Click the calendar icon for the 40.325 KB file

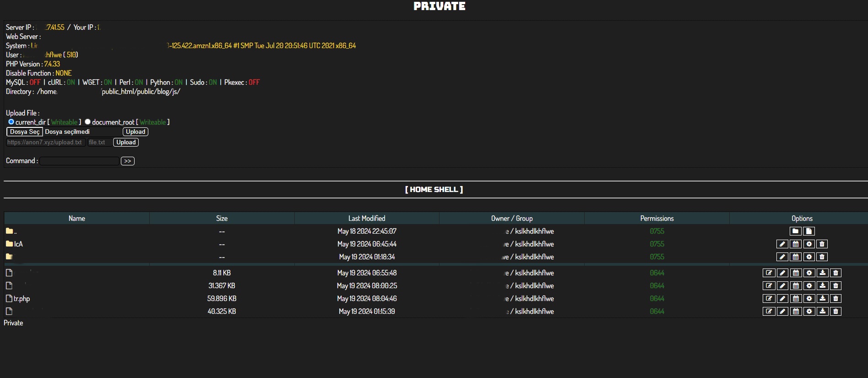click(x=796, y=312)
